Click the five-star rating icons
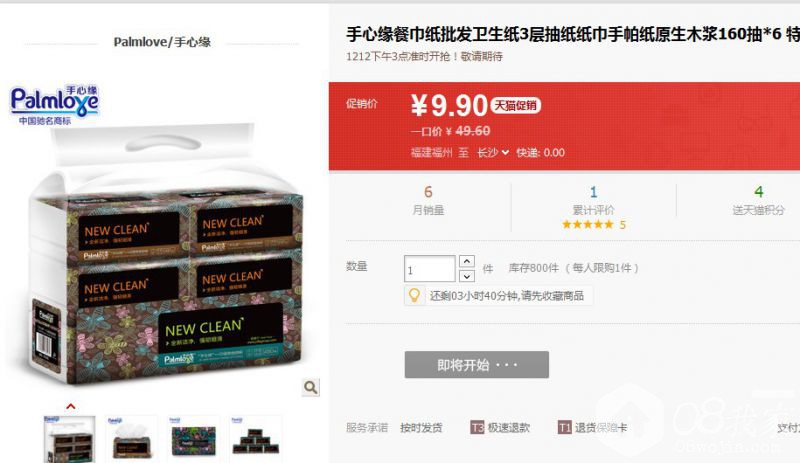Viewport: 800px width, 463px height. 588,224
